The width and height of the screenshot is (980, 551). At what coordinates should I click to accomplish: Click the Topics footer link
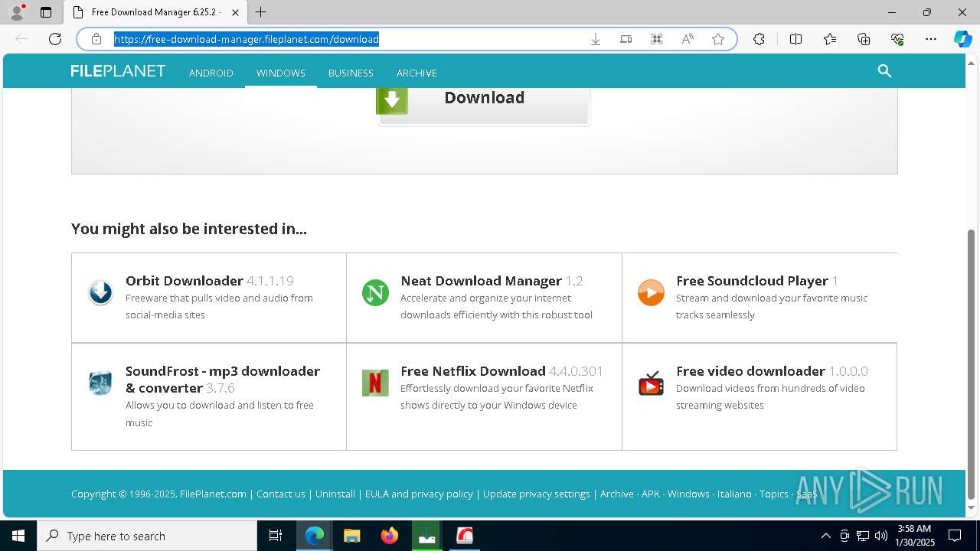[774, 494]
